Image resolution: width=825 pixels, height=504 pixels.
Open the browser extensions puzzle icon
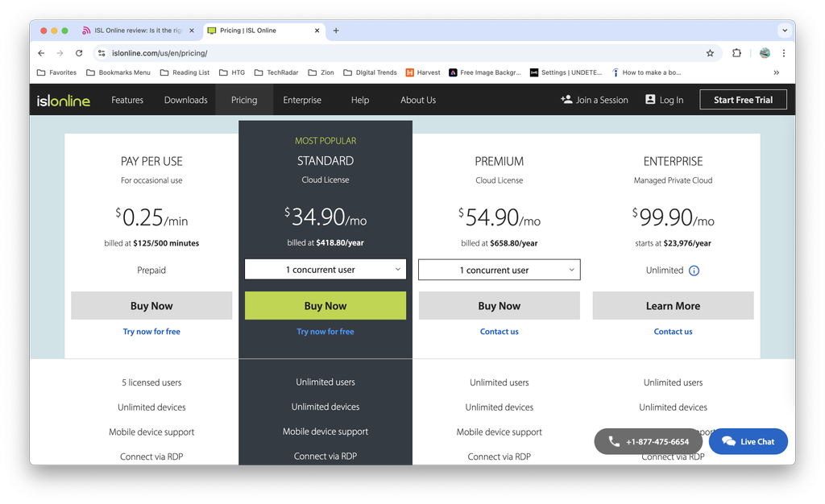click(x=736, y=53)
